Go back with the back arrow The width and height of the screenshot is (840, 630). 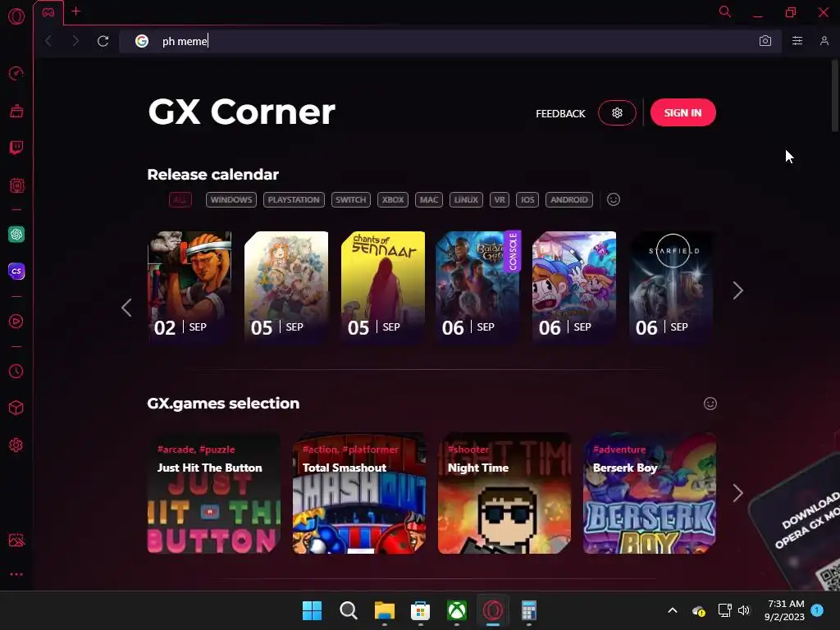pos(48,41)
